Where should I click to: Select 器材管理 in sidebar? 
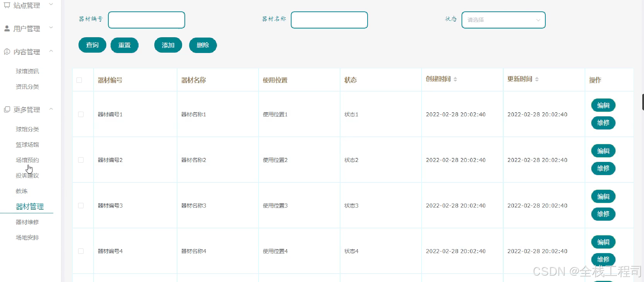tap(30, 207)
